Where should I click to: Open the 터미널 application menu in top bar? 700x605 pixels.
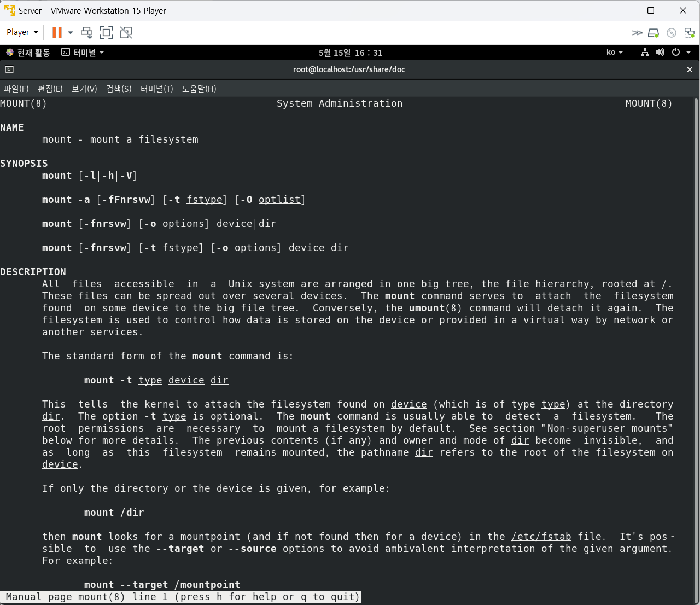(83, 53)
